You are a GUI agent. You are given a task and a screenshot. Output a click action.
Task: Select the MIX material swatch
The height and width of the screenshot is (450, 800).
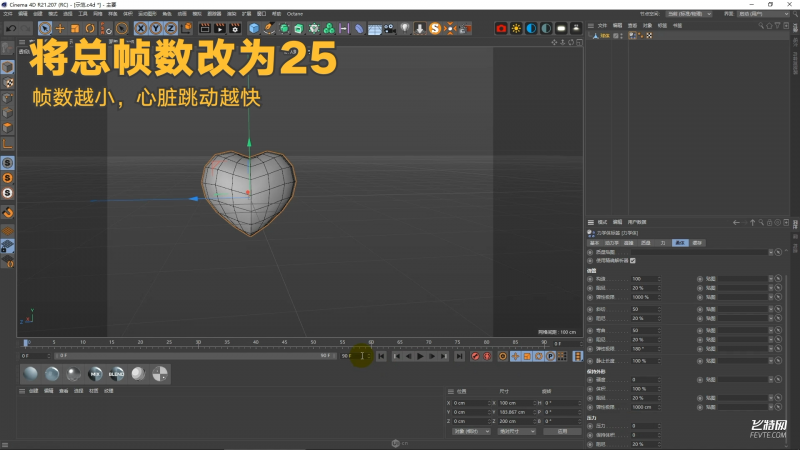click(x=95, y=374)
